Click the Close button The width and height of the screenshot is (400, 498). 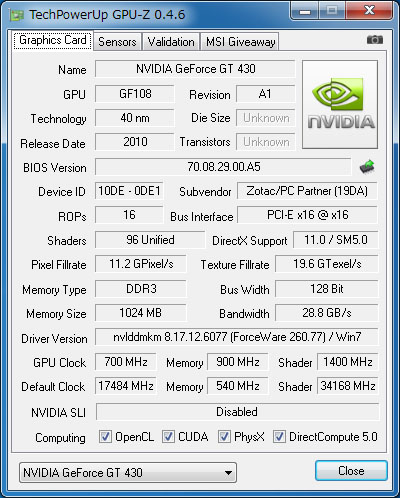351,471
